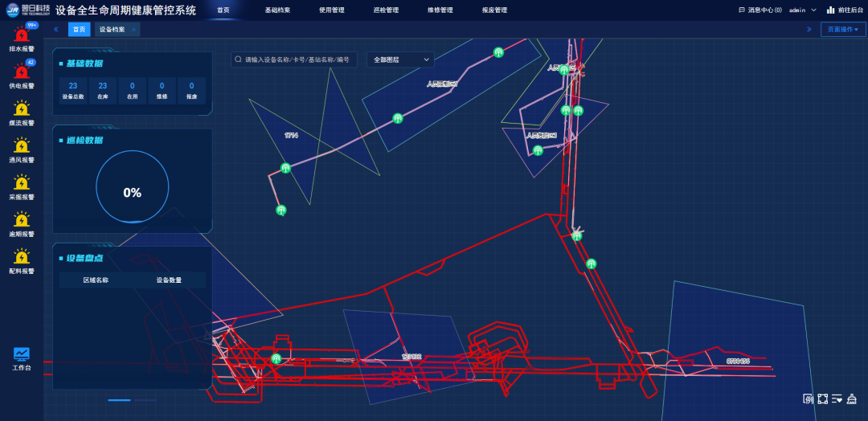Viewport: 868px width, 421px height.
Task: Open the 通风报警 ventilation alarm
Action: pos(22,146)
